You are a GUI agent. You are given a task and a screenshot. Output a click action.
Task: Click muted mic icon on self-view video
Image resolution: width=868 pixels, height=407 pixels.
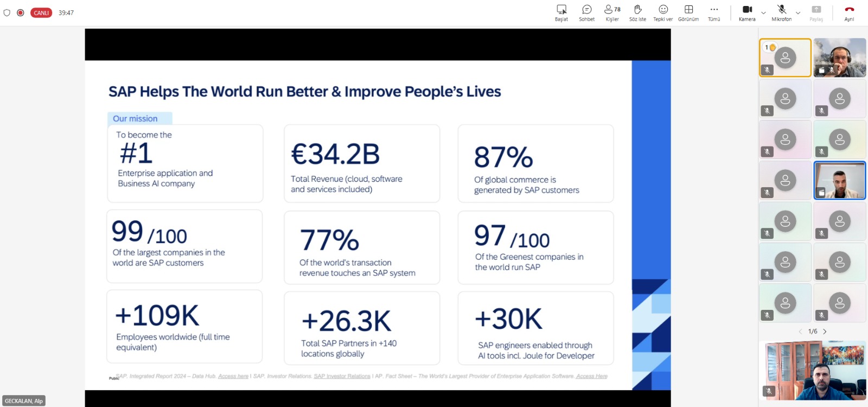[769, 391]
